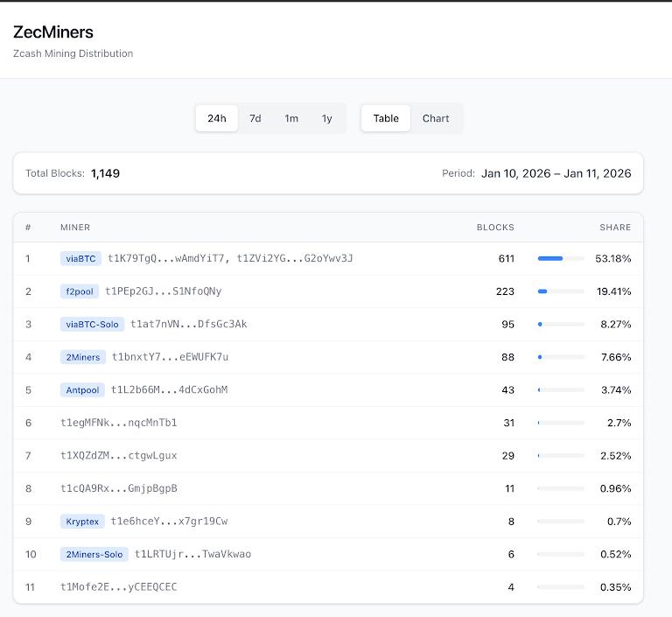This screenshot has height=617, width=672.
Task: Switch to the Chart view tab
Action: pos(436,118)
